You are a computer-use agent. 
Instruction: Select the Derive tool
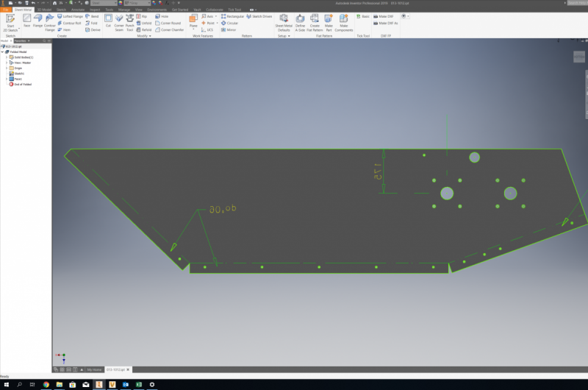(93, 30)
